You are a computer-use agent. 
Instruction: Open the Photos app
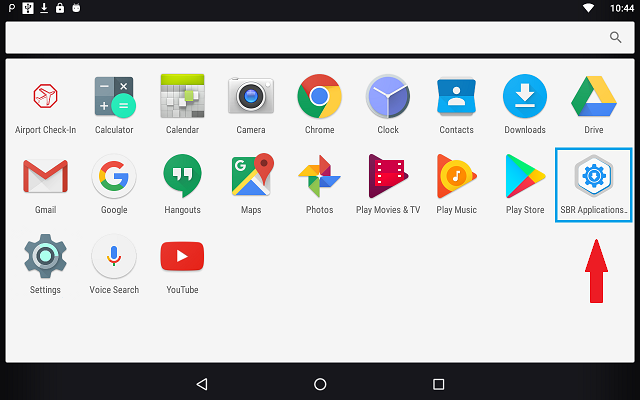pos(319,177)
